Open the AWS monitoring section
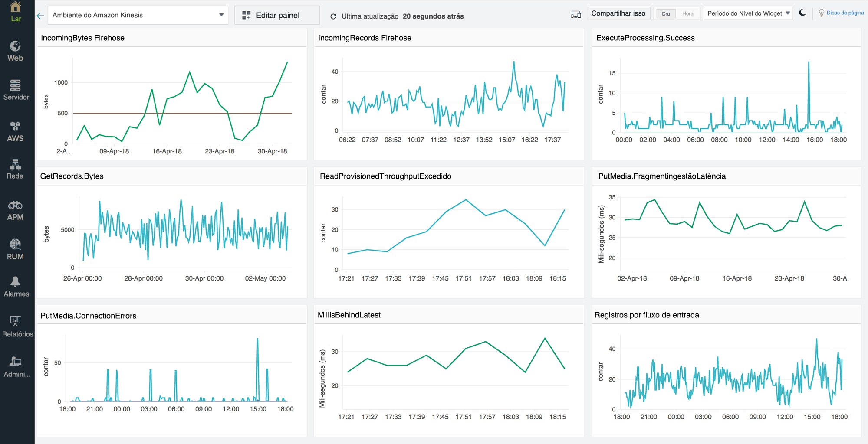The image size is (868, 444). (x=16, y=130)
